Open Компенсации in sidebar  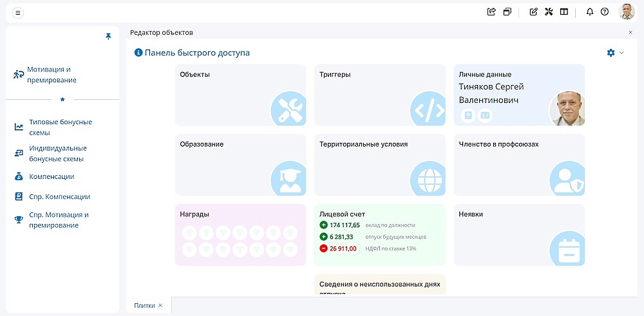pos(52,176)
